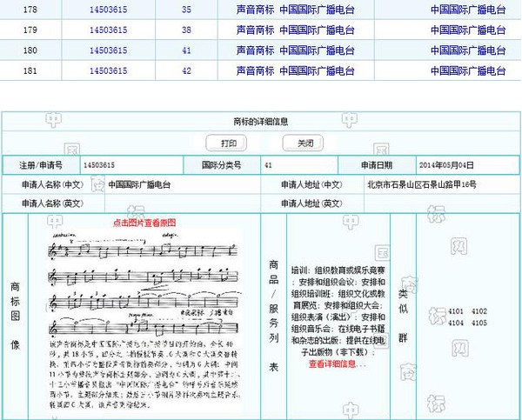522x420 pixels.
Task: Select applicant name 中国国际广播电台 in details
Action: coord(139,184)
